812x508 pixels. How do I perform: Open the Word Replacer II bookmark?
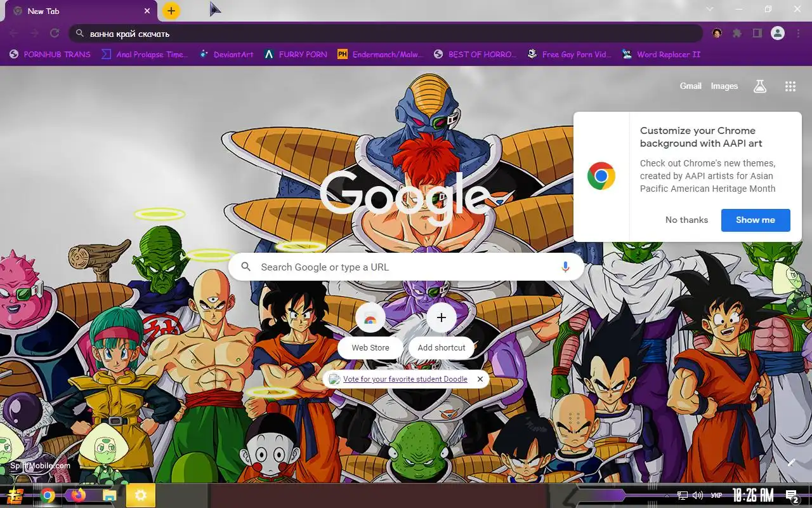point(661,55)
